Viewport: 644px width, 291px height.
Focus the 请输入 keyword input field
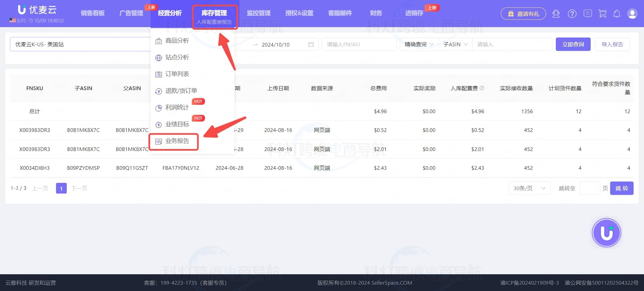pos(512,44)
